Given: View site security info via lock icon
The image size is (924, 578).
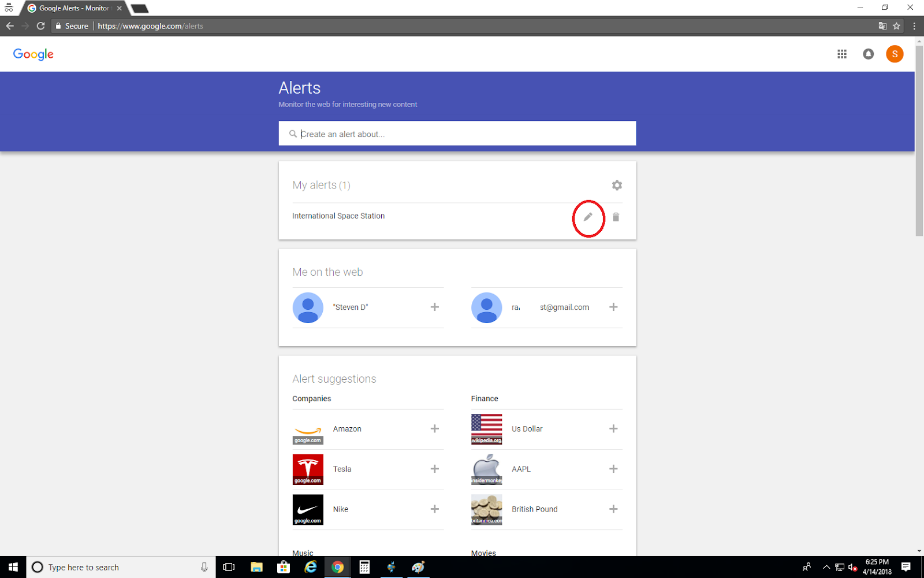Looking at the screenshot, I should pos(58,26).
